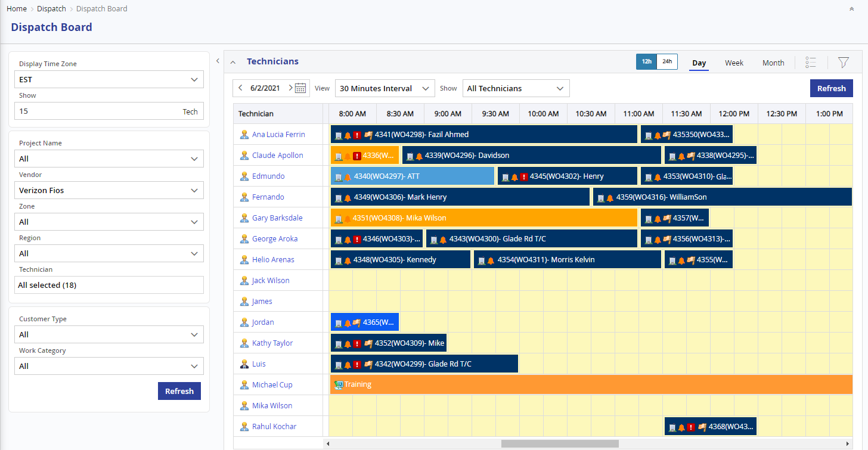Open the 30 Minutes Interval dropdown
This screenshot has width=868, height=450.
384,88
